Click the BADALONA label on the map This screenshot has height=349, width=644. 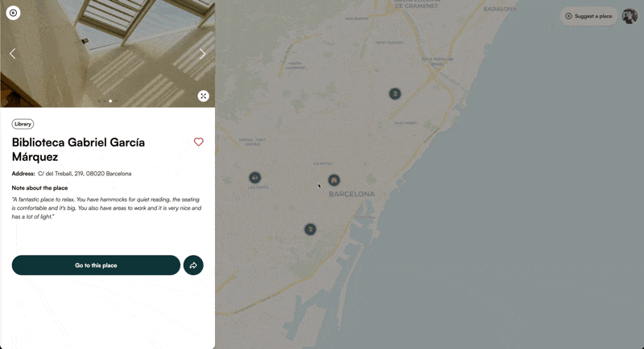coord(500,9)
